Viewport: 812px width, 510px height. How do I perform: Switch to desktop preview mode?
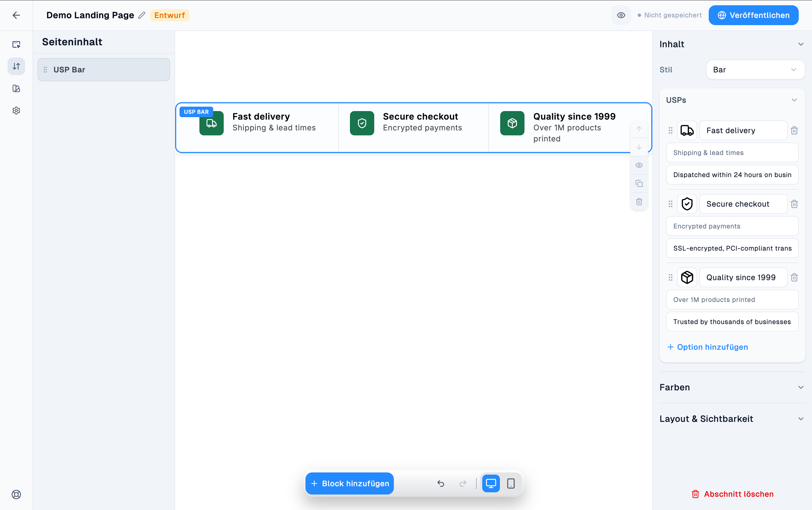[x=491, y=483]
